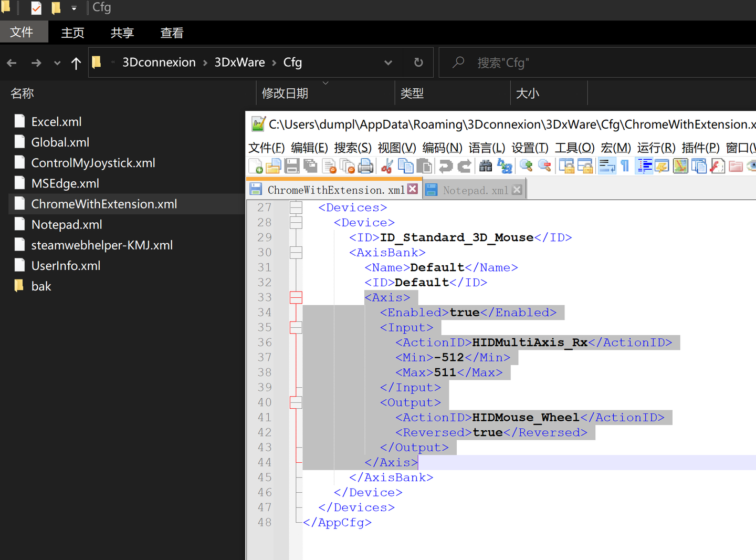Close the ChromeWithExtension.xml tab
This screenshot has width=756, height=560.
(413, 189)
